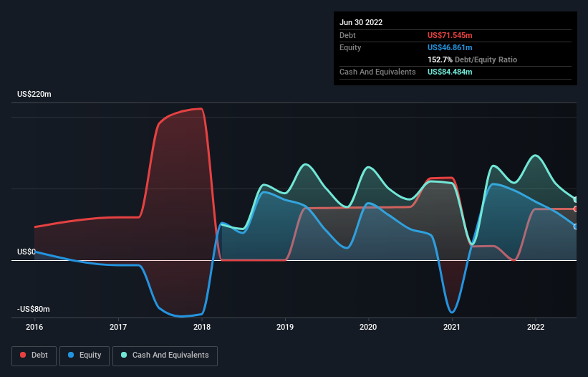This screenshot has height=377, width=588.
Task: Click the 2019 x-axis label
Action: coord(285,327)
